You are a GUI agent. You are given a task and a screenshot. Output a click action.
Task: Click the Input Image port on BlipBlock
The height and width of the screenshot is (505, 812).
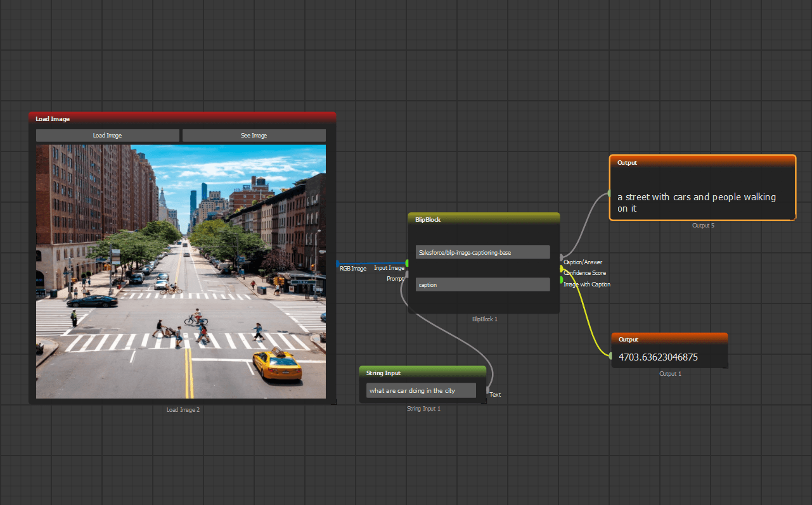point(407,263)
